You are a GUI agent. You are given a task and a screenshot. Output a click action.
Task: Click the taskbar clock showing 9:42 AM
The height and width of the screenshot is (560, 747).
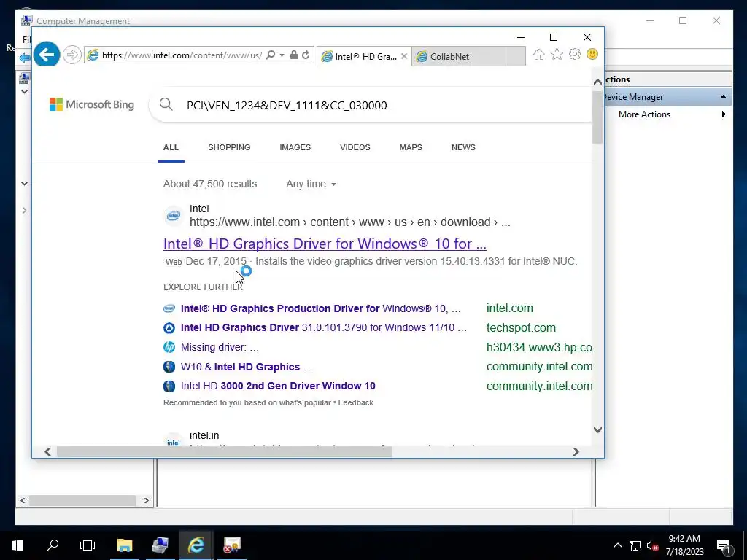[684, 545]
